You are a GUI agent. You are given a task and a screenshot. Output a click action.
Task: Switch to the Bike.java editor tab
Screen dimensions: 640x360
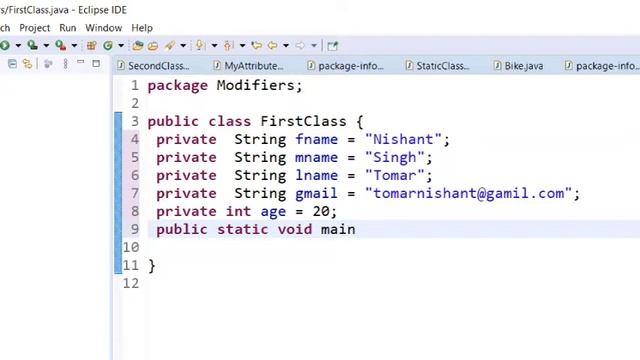pyautogui.click(x=518, y=66)
